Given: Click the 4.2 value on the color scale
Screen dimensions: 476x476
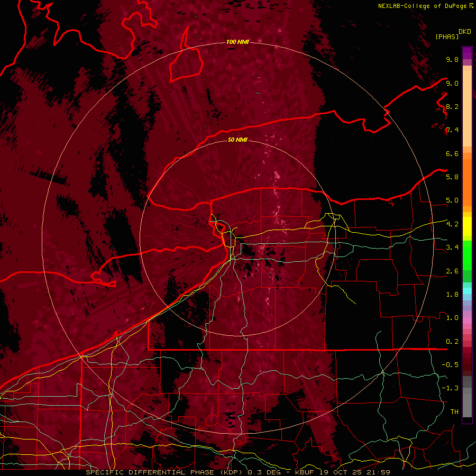Looking at the screenshot, I should pyautogui.click(x=452, y=224).
